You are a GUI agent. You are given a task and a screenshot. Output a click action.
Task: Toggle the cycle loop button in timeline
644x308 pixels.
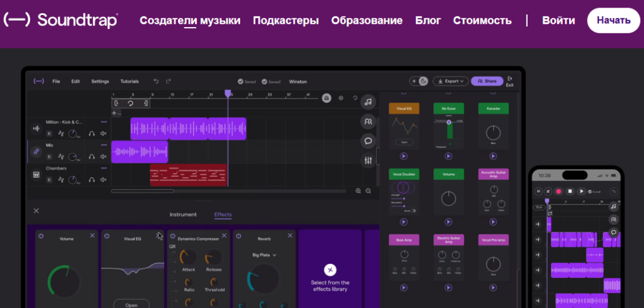131,104
